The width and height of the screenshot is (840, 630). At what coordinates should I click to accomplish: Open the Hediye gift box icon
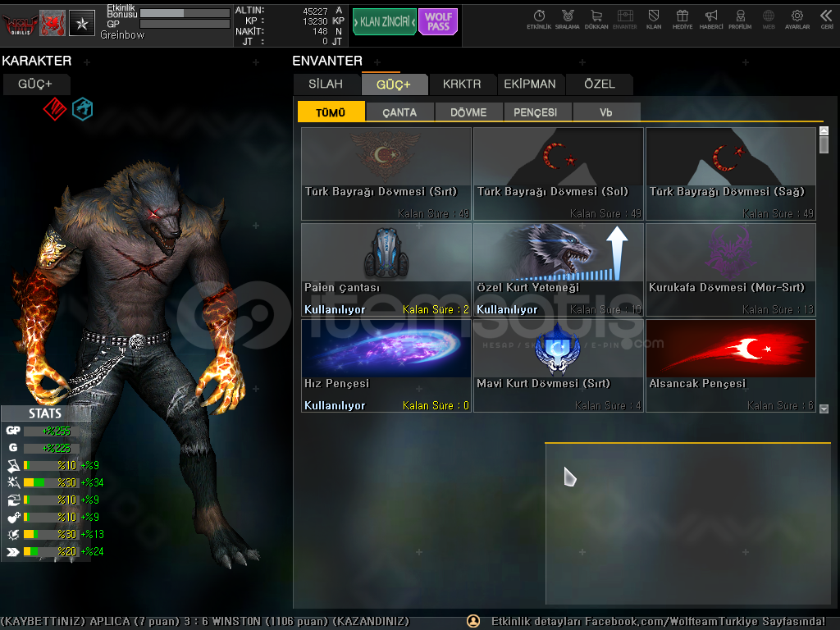[x=682, y=20]
